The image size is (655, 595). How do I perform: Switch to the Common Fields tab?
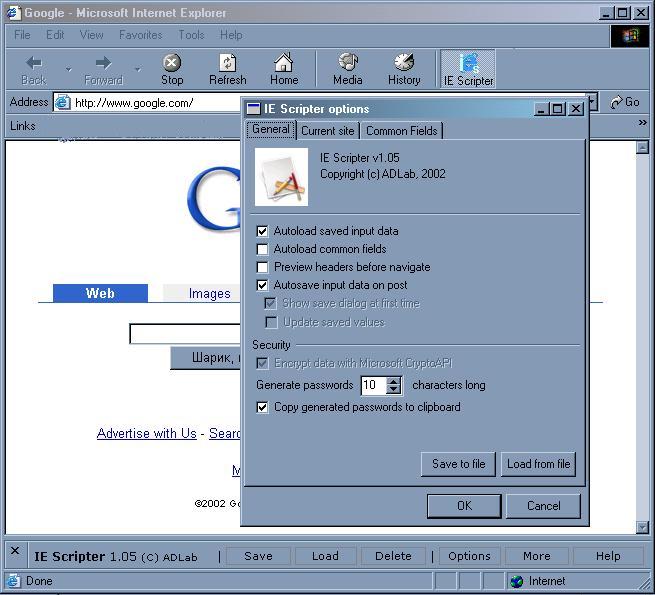pos(401,131)
